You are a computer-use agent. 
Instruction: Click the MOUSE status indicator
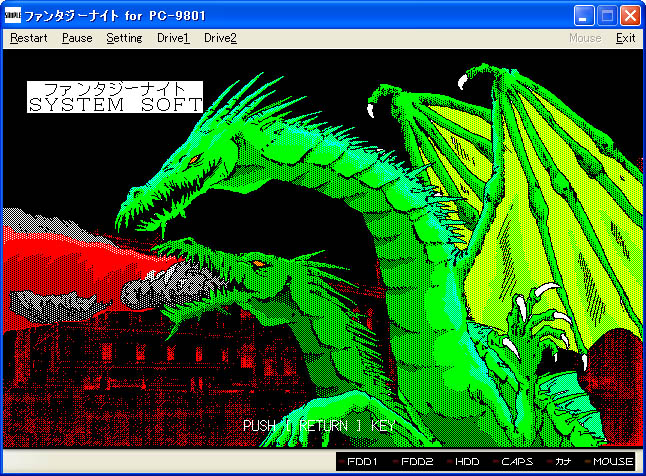609,461
